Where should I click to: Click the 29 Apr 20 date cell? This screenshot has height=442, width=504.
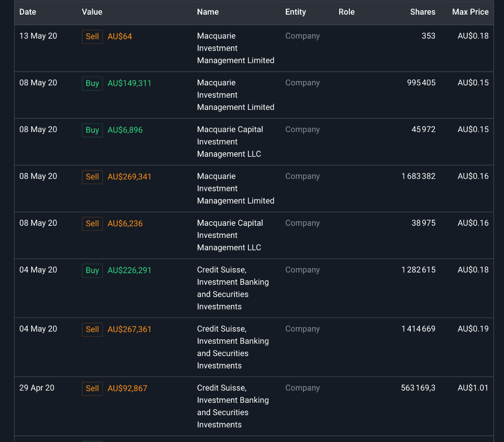click(37, 388)
